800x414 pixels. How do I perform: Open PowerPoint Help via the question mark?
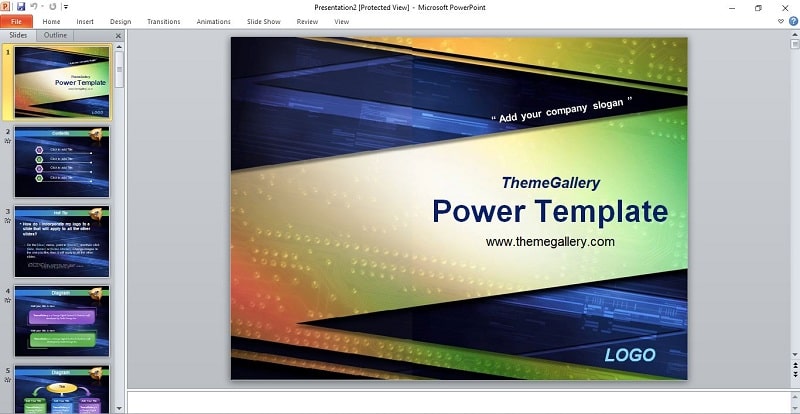click(x=793, y=21)
